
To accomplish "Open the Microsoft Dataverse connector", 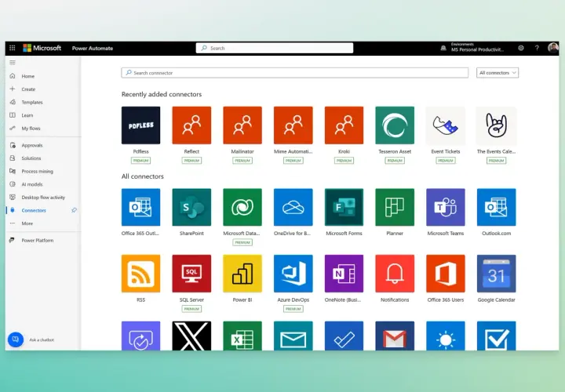I will click(242, 207).
